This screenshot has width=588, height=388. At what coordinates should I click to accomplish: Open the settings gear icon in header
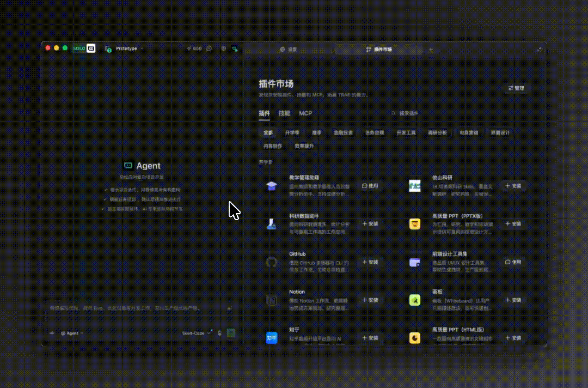(224, 48)
